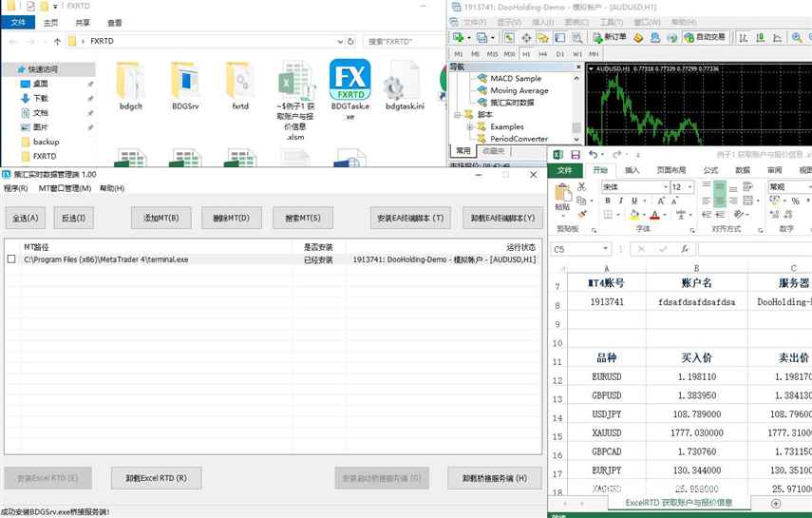Open Excel font size 12 dropdown

pos(690,186)
